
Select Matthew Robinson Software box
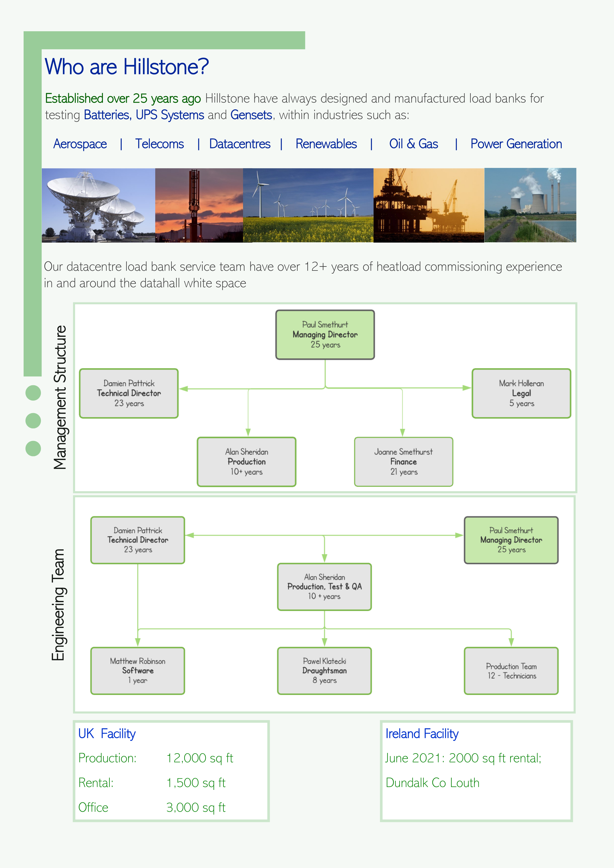point(138,671)
